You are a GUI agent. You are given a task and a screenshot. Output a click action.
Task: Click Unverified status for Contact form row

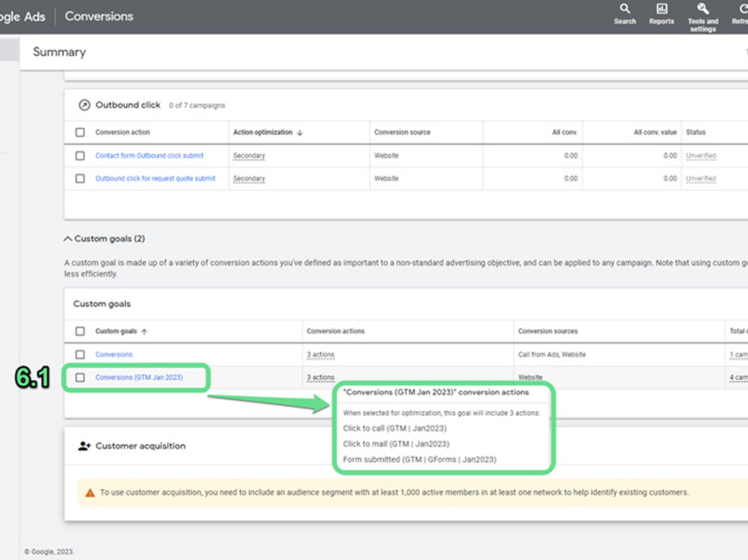[701, 156]
